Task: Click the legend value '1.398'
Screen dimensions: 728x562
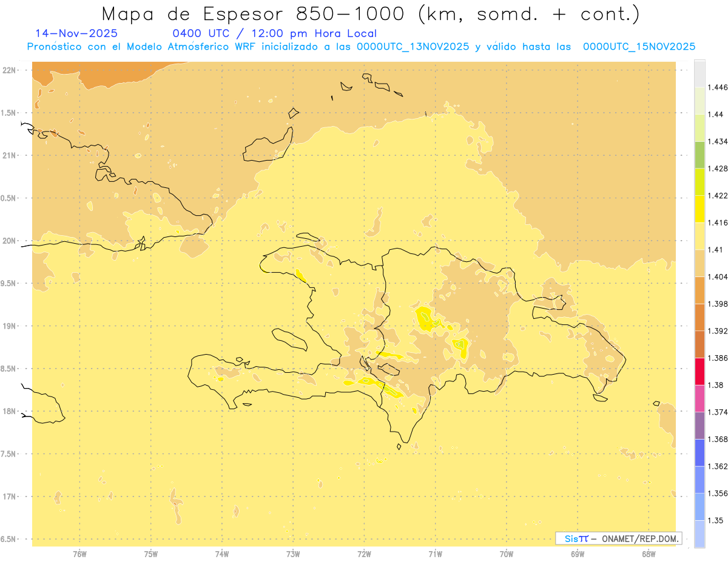Action: 718,304
